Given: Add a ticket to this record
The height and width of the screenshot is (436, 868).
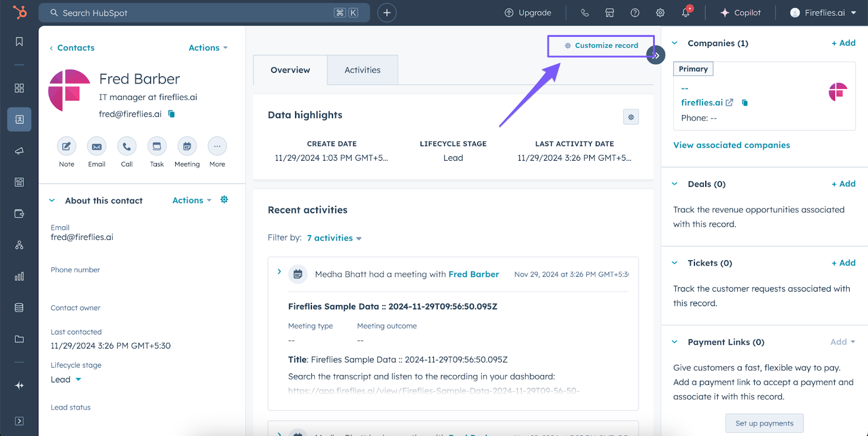Looking at the screenshot, I should 844,263.
